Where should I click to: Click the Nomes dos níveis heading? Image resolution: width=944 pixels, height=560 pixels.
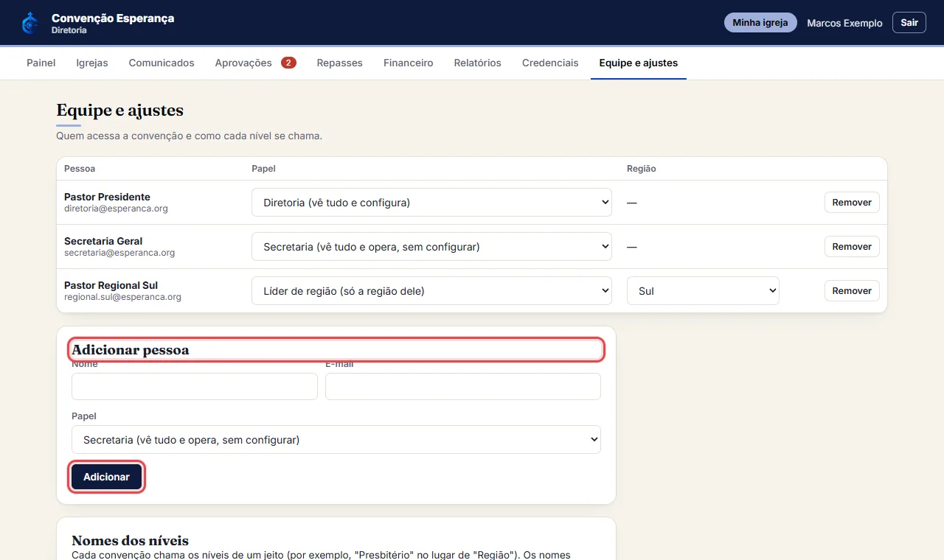(130, 541)
